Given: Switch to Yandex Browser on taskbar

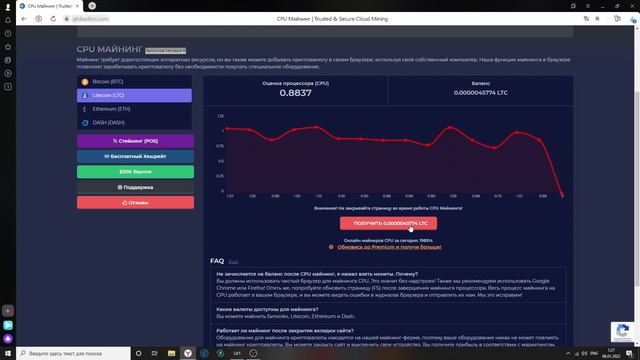Looking at the screenshot, I should pyautogui.click(x=188, y=353).
